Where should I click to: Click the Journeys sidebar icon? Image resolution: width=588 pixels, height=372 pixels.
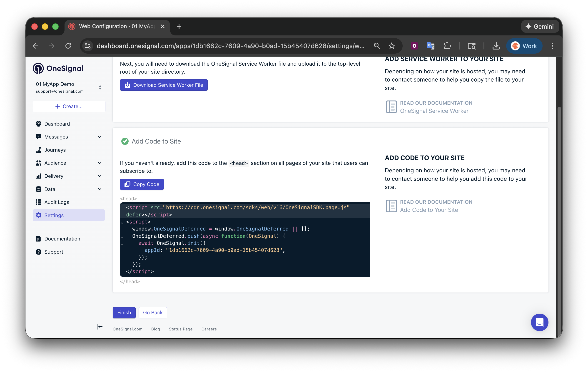pos(39,150)
